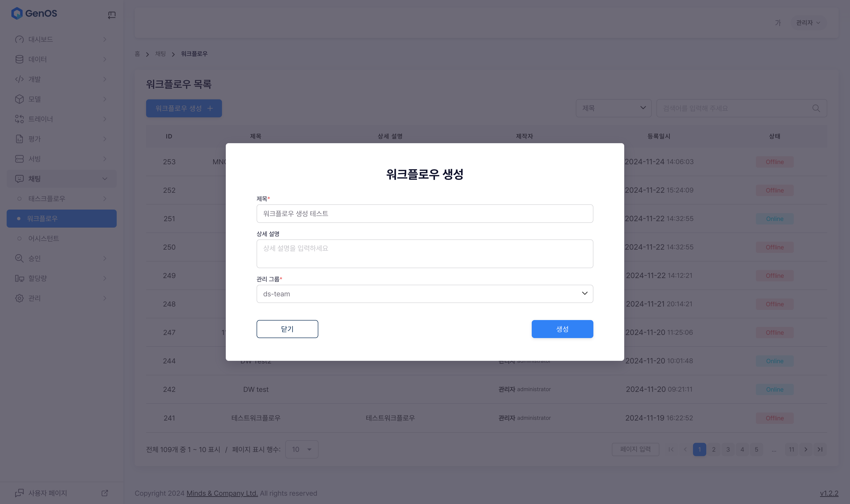Open 사용자 페이지 external link icon

coord(105,493)
